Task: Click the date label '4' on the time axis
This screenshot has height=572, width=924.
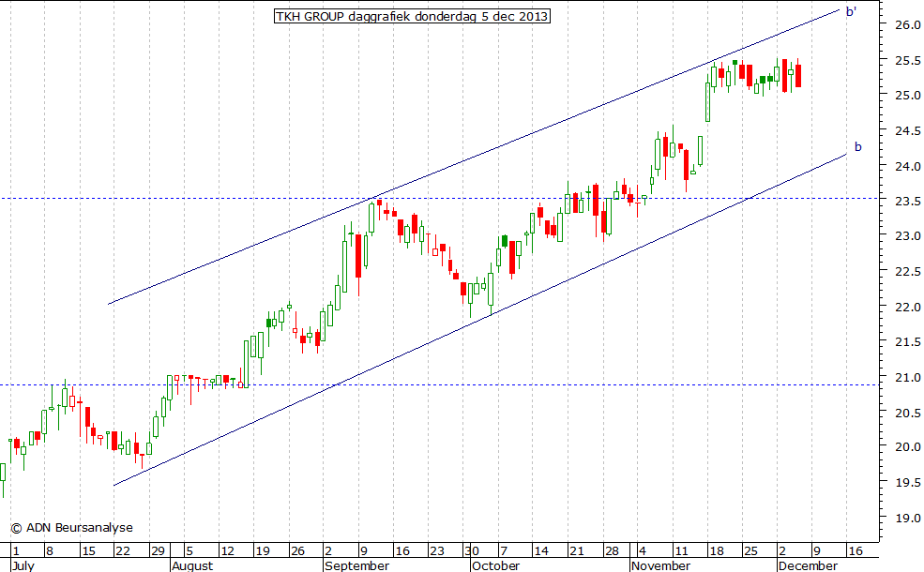Action: (x=643, y=551)
